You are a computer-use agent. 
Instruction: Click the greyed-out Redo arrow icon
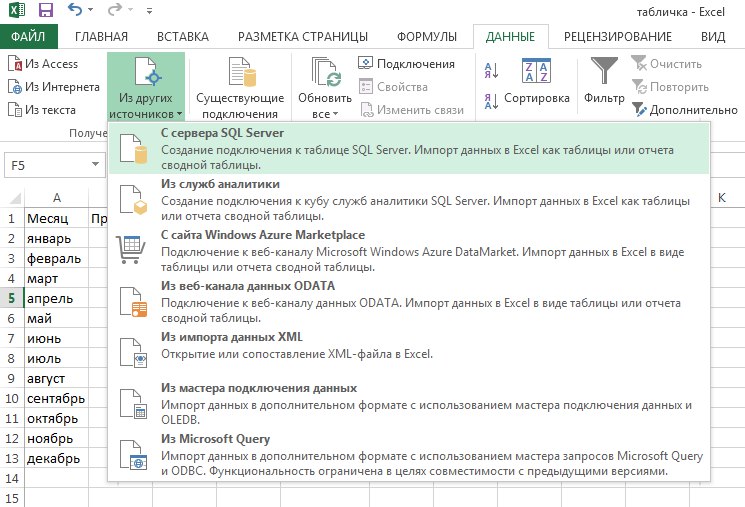[x=115, y=9]
